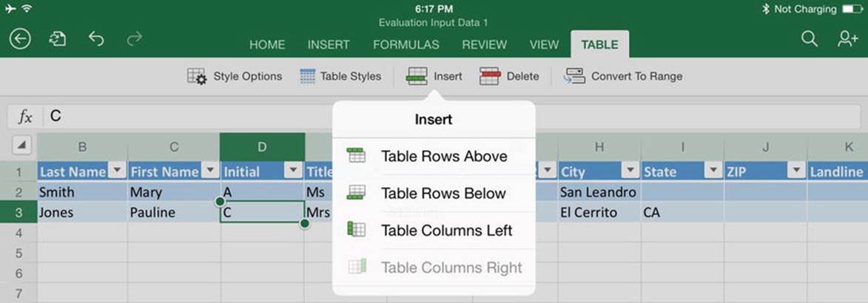The image size is (868, 303).
Task: Tap the back arrow circle icon
Action: tap(20, 39)
